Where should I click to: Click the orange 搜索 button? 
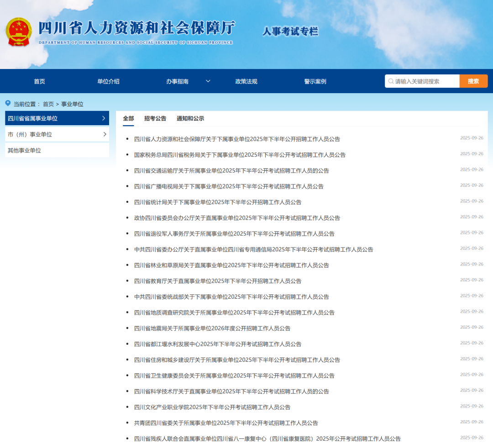coord(473,81)
